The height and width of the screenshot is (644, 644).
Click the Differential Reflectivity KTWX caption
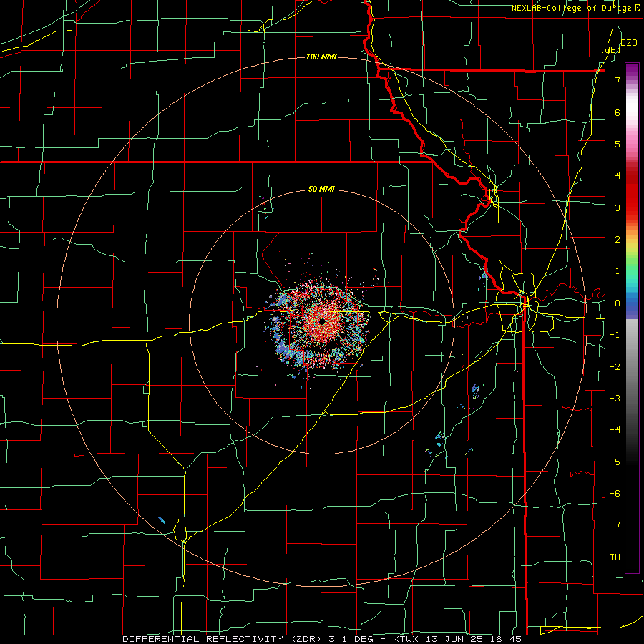click(x=322, y=639)
